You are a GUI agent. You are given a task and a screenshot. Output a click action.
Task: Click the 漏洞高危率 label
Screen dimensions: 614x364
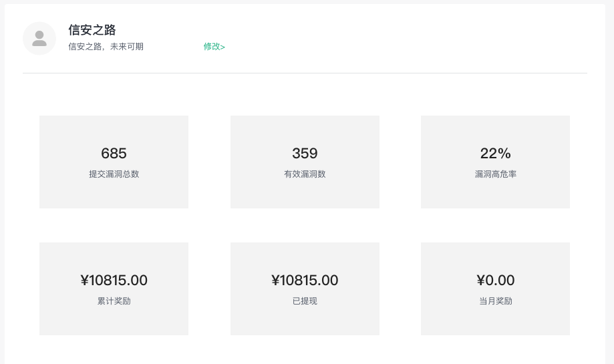coord(495,174)
